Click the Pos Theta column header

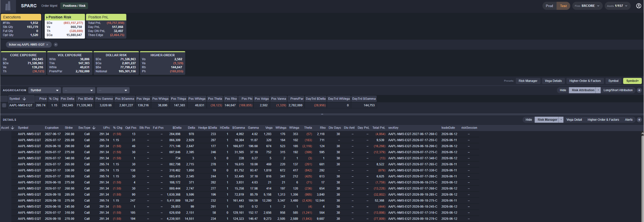215,99
